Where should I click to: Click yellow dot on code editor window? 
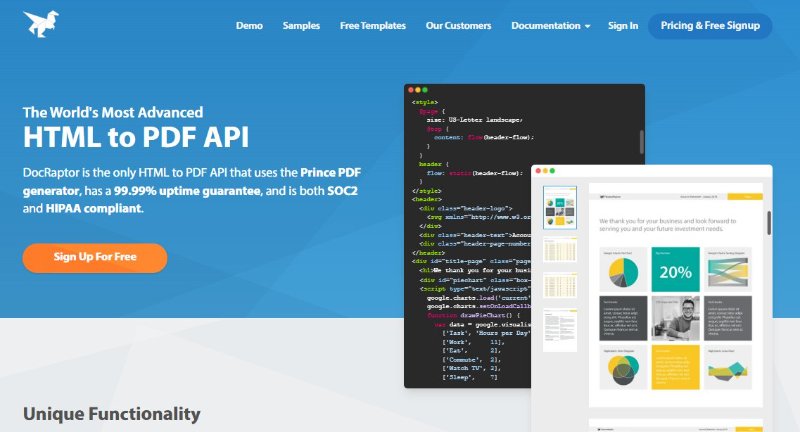(418, 90)
